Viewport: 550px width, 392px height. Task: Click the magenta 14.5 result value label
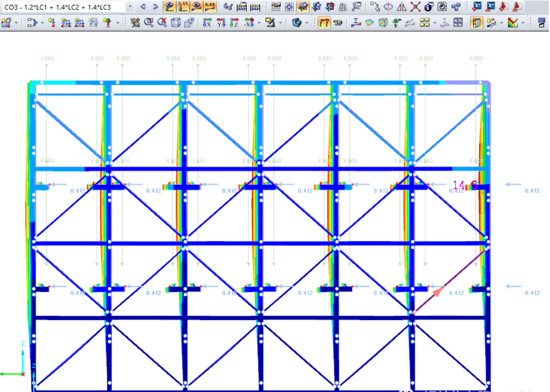coord(464,185)
